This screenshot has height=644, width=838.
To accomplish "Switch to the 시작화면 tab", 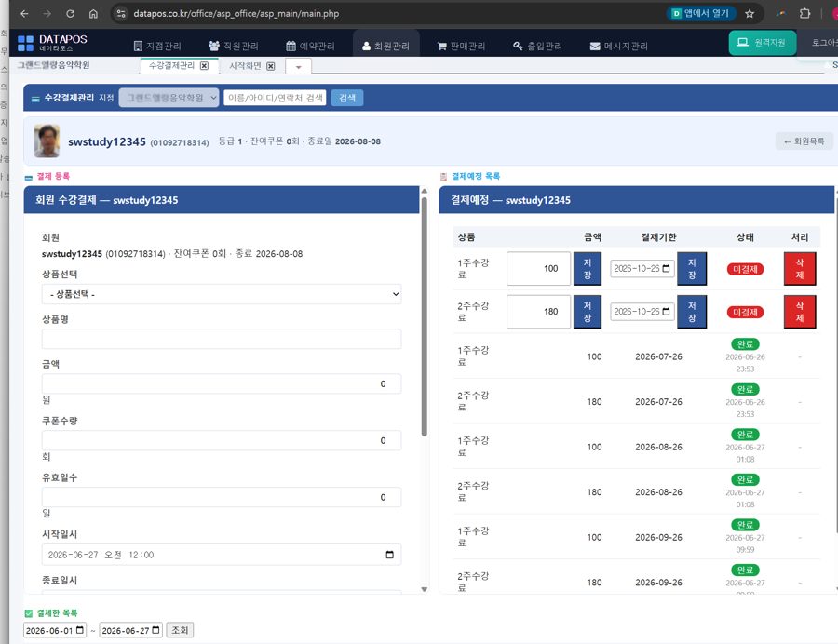I will (x=245, y=66).
